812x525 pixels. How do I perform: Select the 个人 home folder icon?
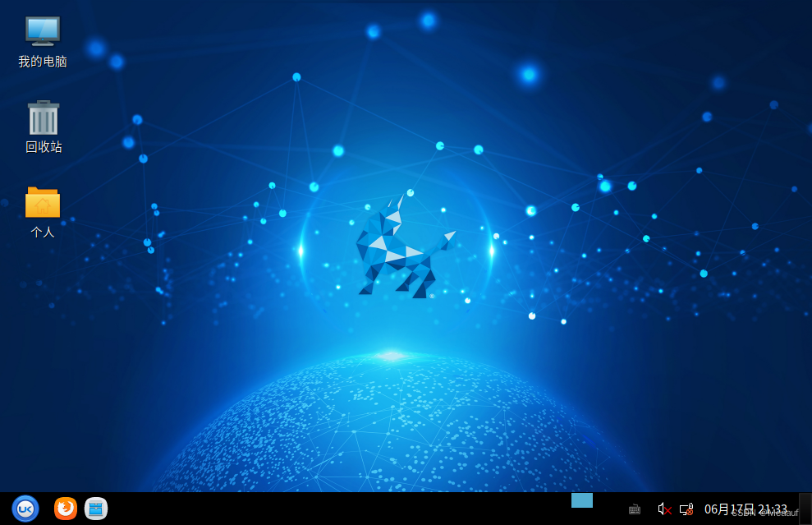[43, 213]
